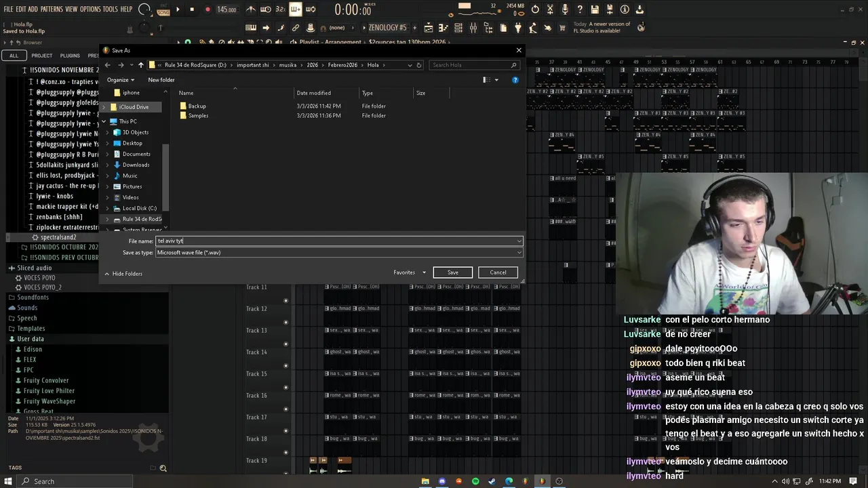Toggle the blend recording overdub icon
The height and width of the screenshot is (488, 868).
point(296,9)
